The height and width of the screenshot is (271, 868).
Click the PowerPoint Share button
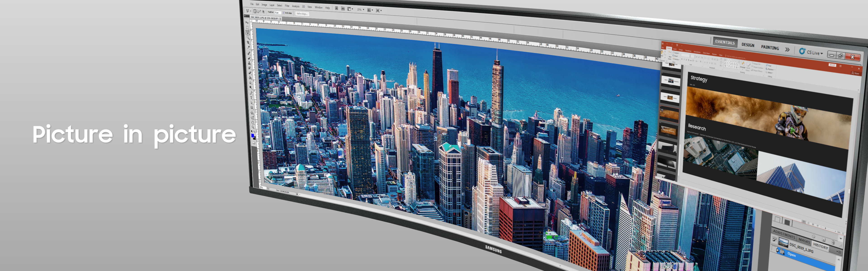pyautogui.click(x=856, y=73)
